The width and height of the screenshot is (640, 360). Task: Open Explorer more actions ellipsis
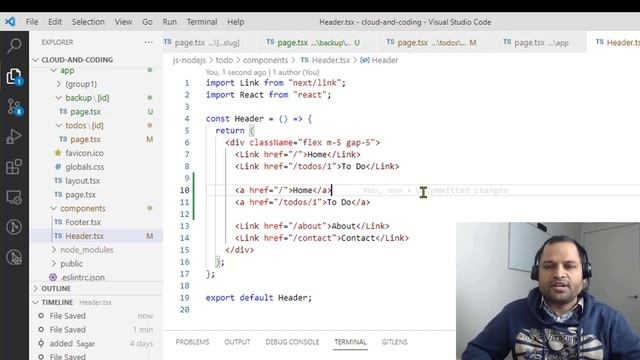tap(148, 42)
